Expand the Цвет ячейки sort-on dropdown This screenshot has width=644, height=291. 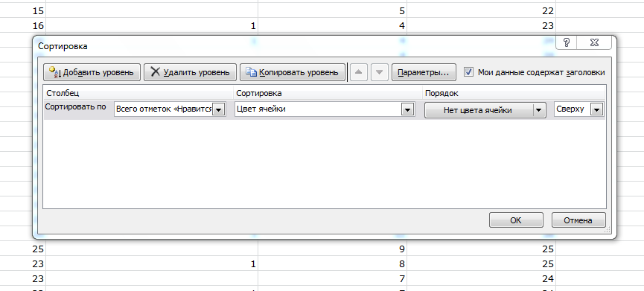point(407,110)
